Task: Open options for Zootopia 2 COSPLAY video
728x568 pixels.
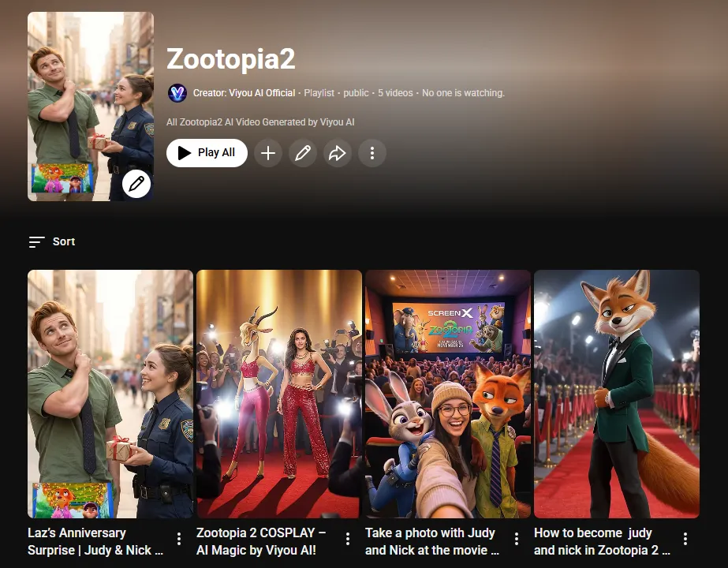Action: point(348,539)
